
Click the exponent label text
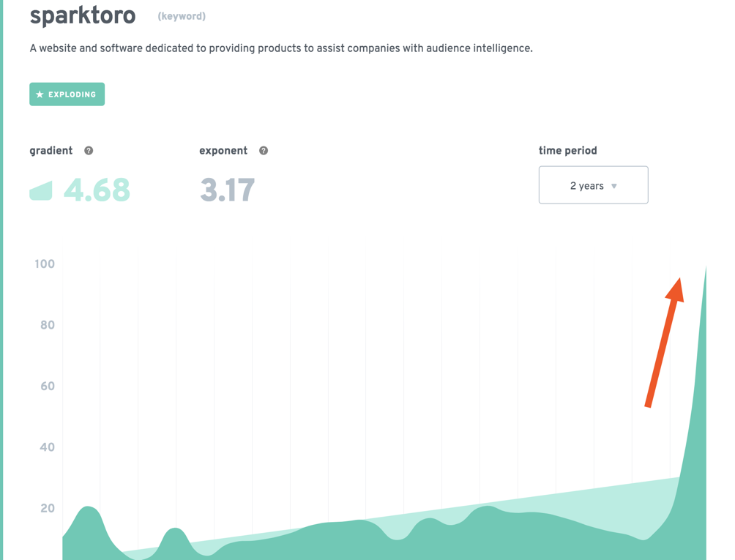tap(223, 150)
